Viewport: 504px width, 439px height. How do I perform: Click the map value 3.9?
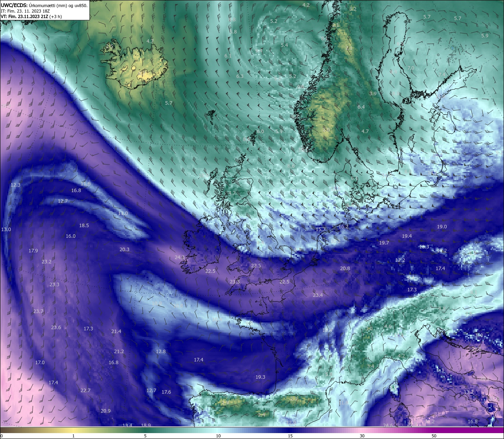coord(373,93)
